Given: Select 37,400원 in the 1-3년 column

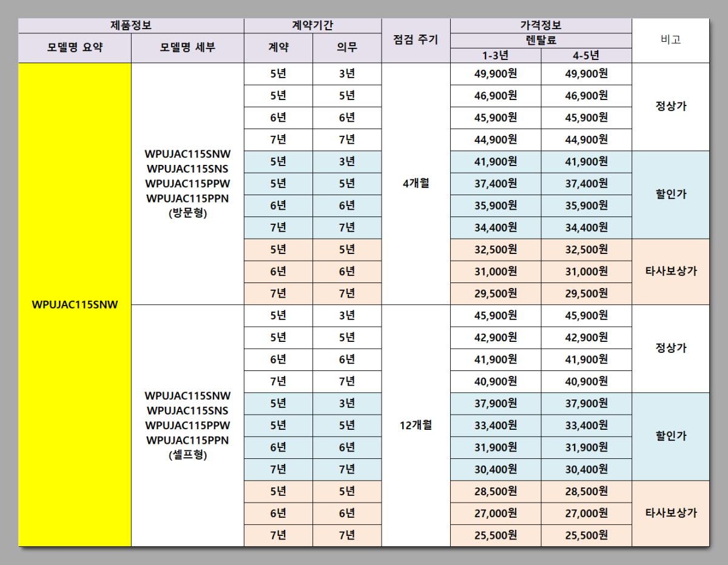Looking at the screenshot, I should (x=496, y=184).
